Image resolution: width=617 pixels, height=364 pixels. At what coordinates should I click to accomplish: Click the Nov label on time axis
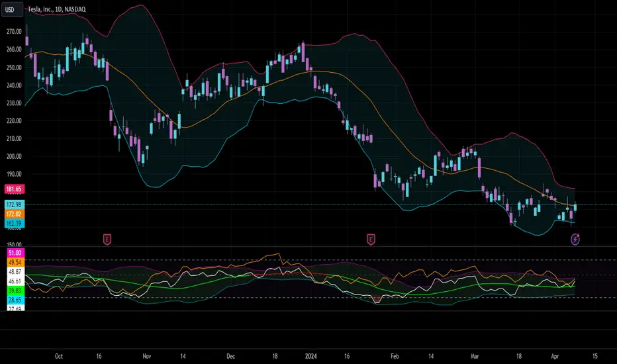tap(147, 356)
